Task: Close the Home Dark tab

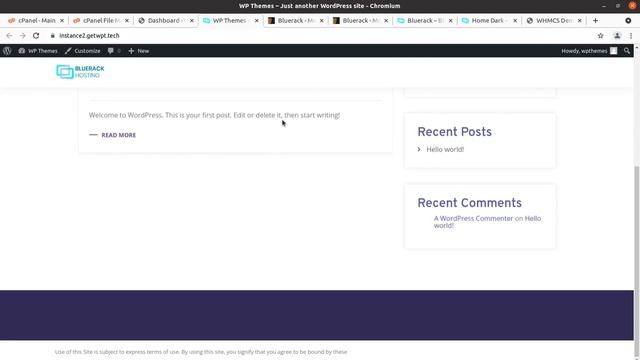Action: [515, 20]
